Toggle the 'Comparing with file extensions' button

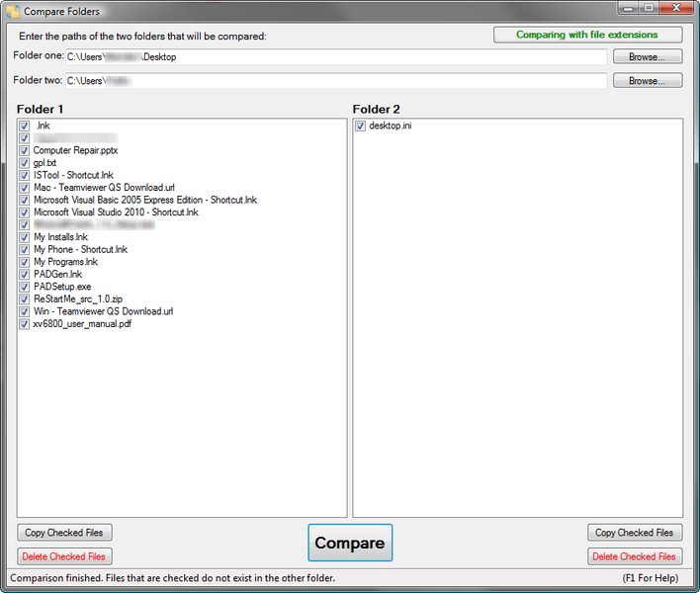click(587, 35)
